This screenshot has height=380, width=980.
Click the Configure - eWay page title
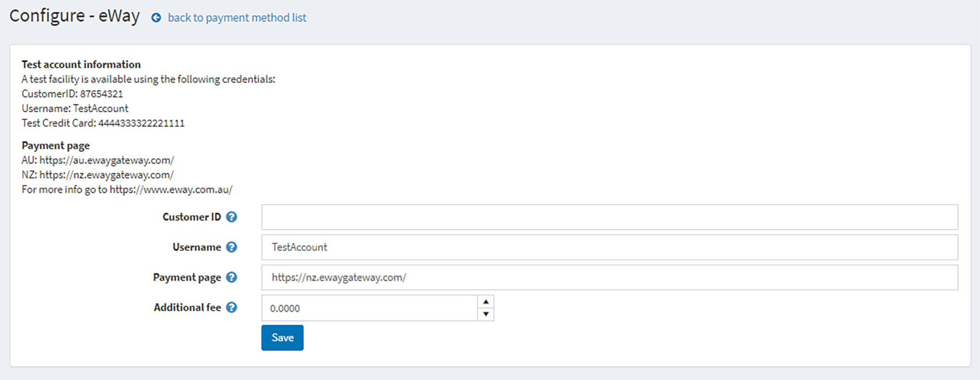point(75,16)
